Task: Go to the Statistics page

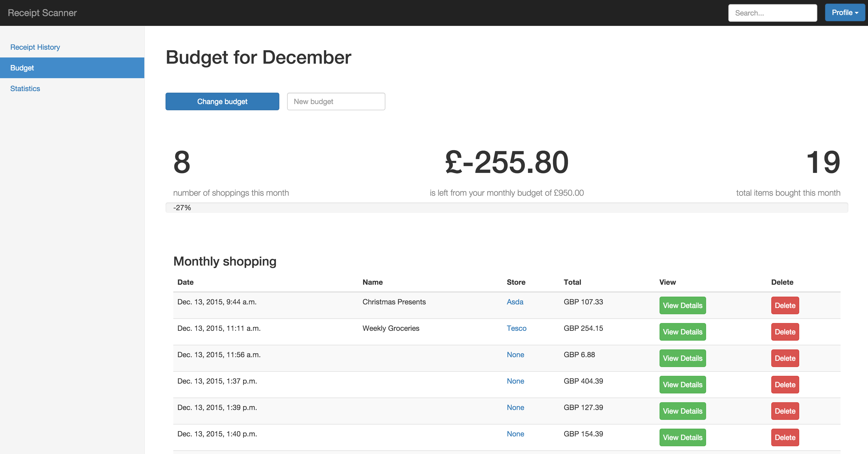Action: point(25,89)
